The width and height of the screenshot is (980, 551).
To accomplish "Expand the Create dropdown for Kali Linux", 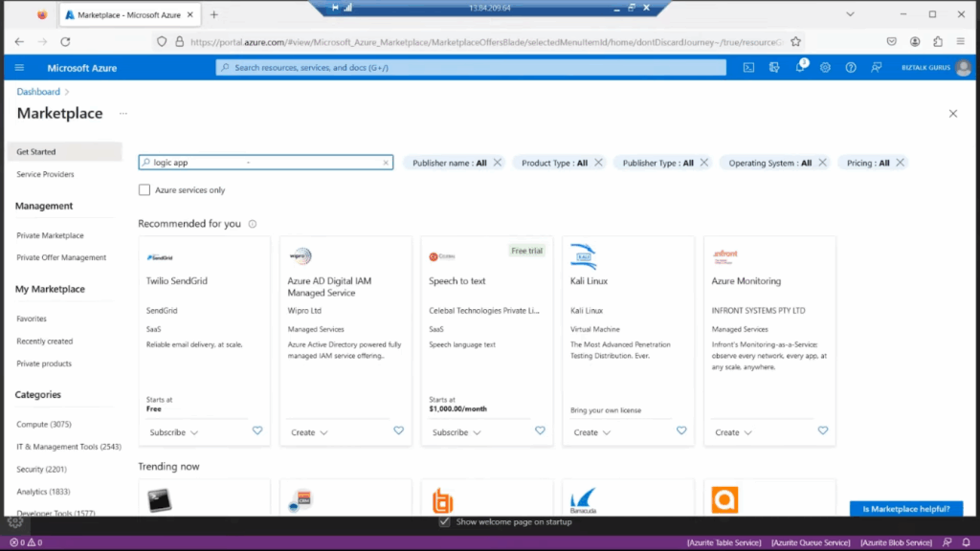I will (x=591, y=432).
